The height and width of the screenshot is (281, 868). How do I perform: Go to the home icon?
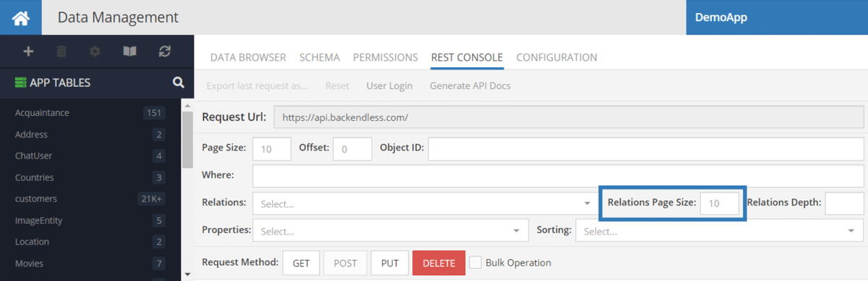pos(20,17)
